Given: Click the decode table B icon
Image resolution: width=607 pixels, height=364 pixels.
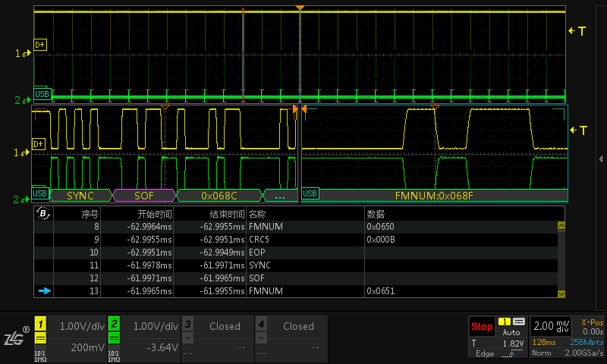Looking at the screenshot, I should pos(42,214).
